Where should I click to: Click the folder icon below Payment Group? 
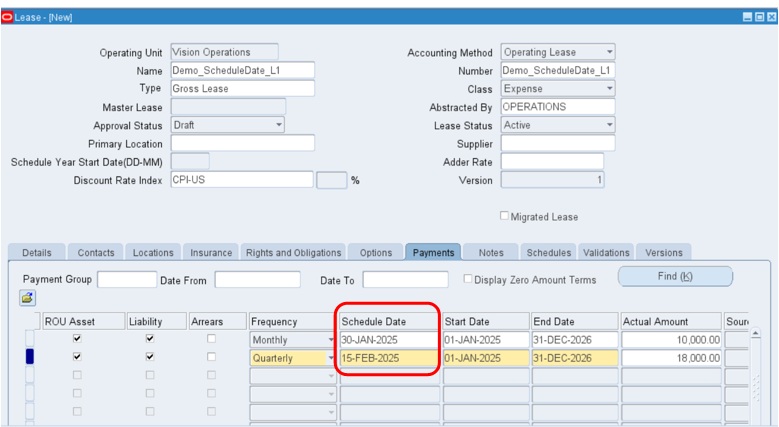coord(27,298)
